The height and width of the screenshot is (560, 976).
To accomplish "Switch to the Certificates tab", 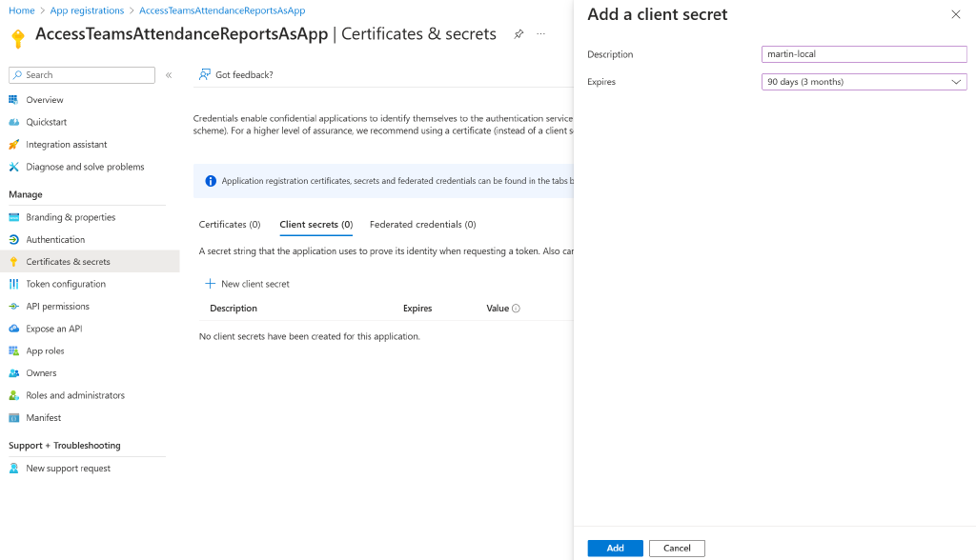I will pos(229,224).
